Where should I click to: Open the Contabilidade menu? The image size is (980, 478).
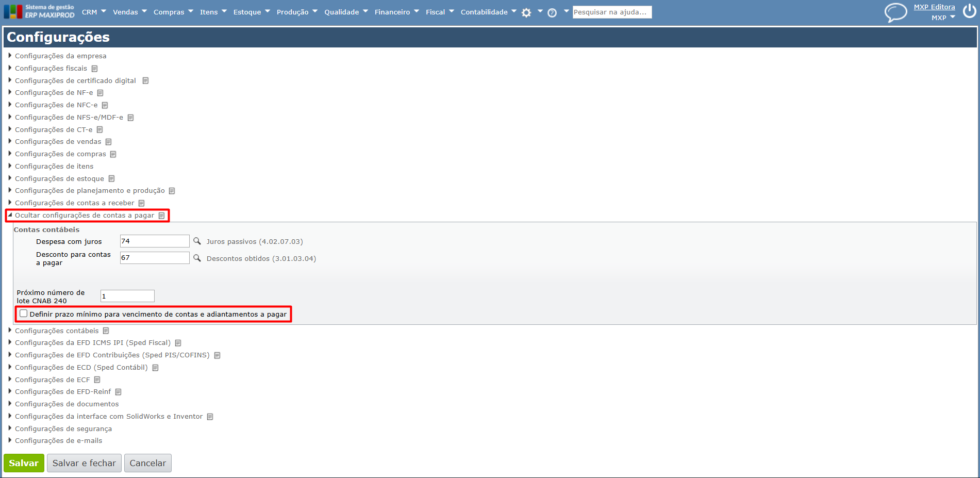tap(488, 12)
